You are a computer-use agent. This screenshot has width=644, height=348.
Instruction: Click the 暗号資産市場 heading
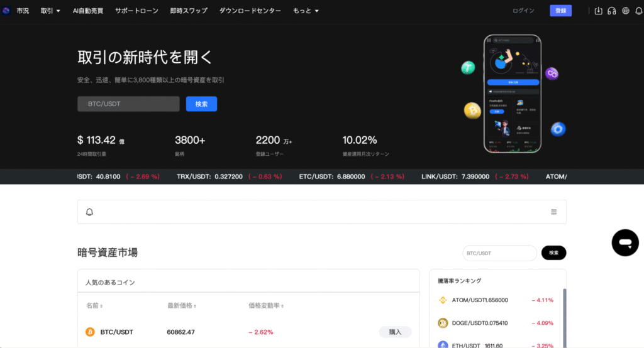(108, 253)
